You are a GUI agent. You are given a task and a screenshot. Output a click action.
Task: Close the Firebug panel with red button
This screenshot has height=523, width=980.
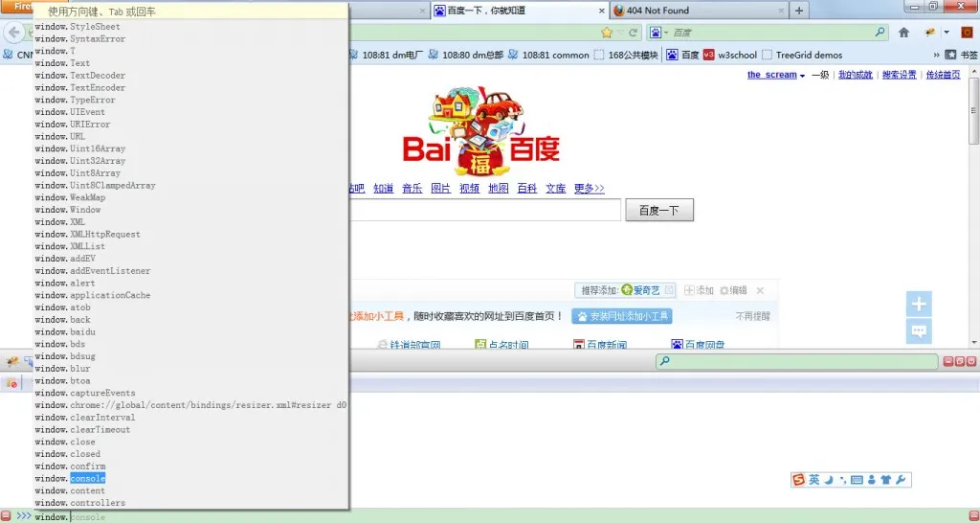coord(971,361)
